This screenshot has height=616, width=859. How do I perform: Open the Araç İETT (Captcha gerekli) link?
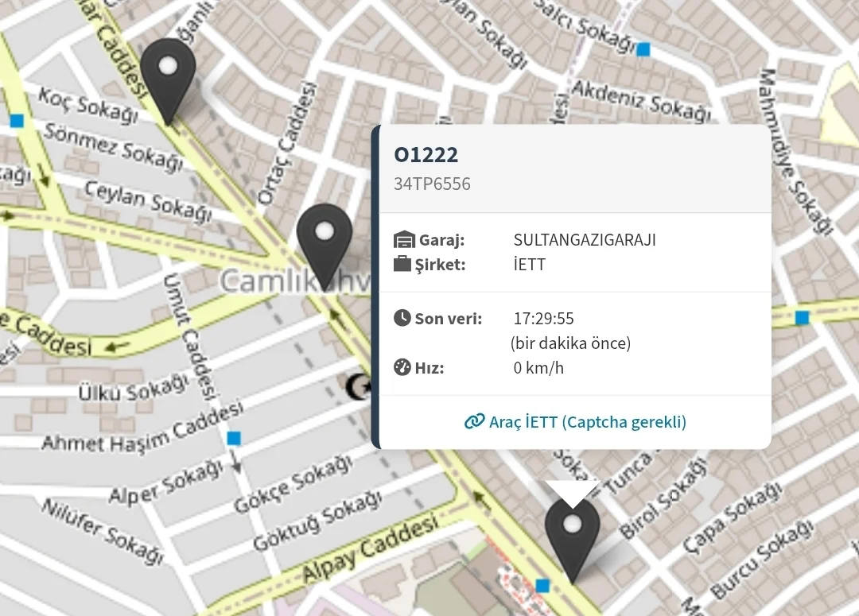(587, 421)
